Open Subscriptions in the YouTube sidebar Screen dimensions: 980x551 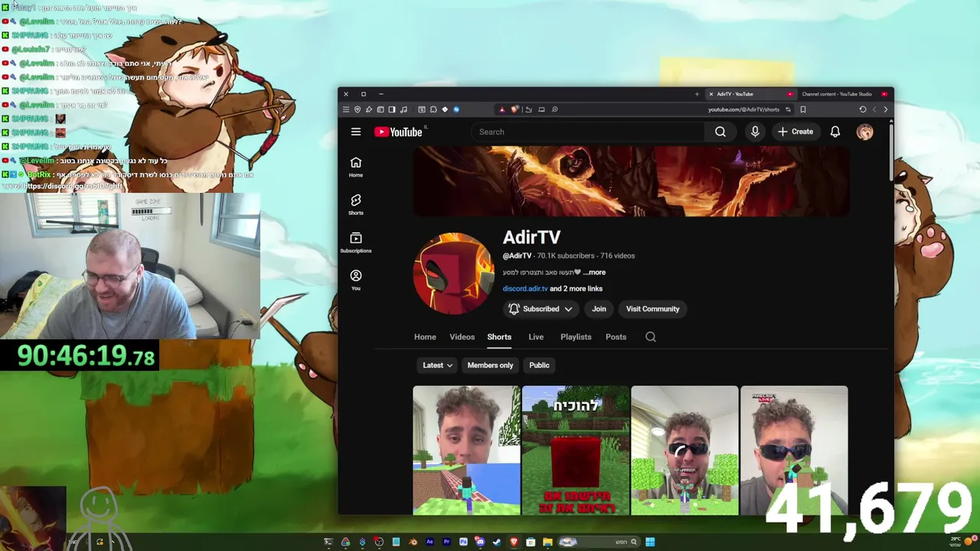click(x=356, y=242)
